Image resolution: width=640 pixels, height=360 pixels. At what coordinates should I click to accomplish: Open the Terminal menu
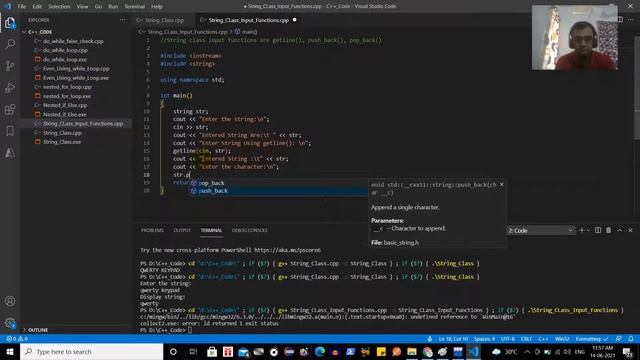pos(135,6)
